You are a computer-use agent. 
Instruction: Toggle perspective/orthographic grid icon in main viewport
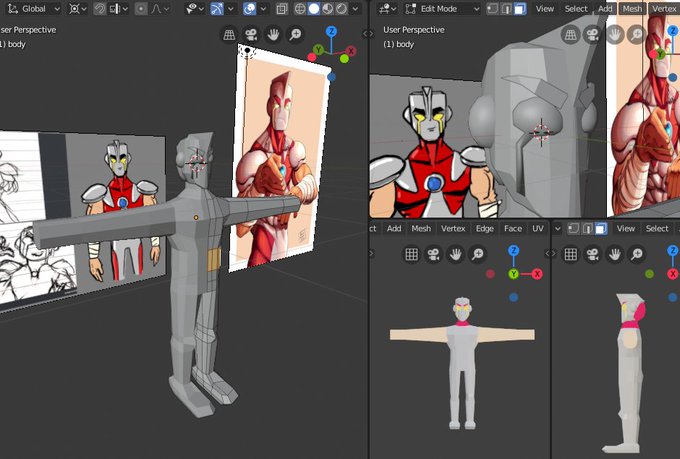point(229,35)
